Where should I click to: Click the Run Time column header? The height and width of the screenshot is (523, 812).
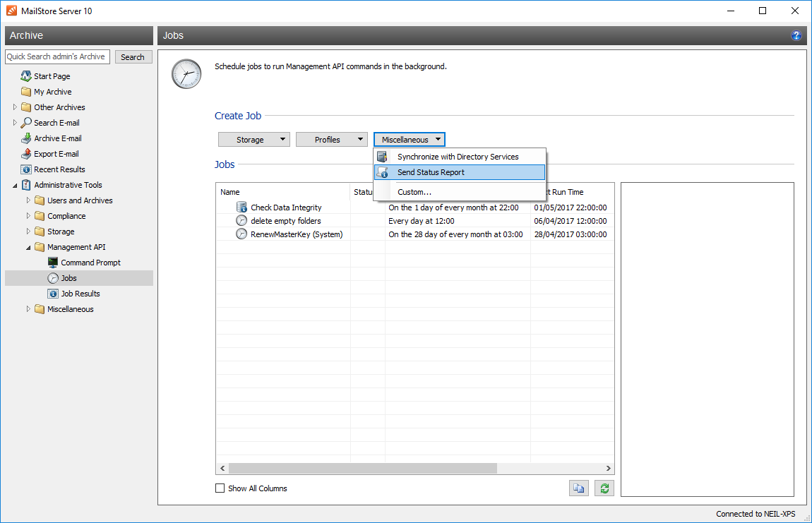[572, 192]
